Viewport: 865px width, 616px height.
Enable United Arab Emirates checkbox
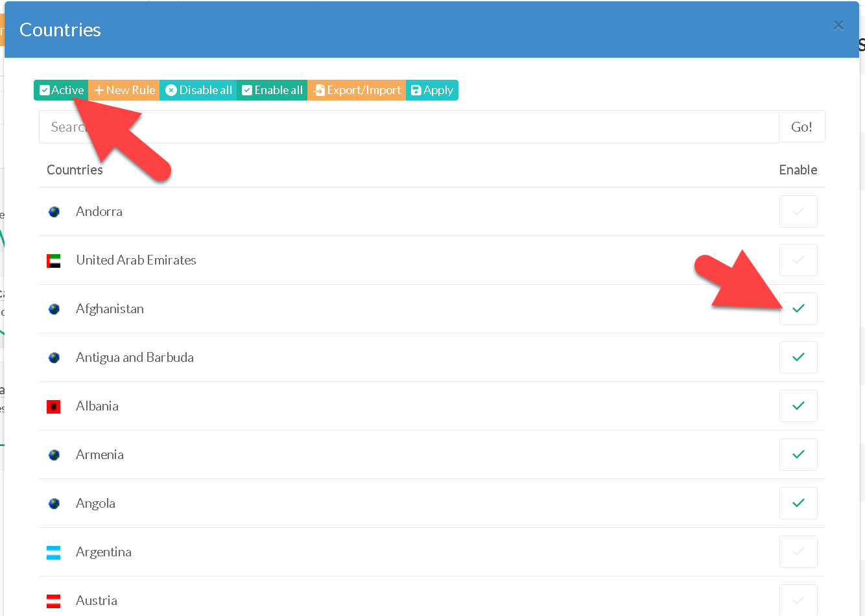coord(798,260)
